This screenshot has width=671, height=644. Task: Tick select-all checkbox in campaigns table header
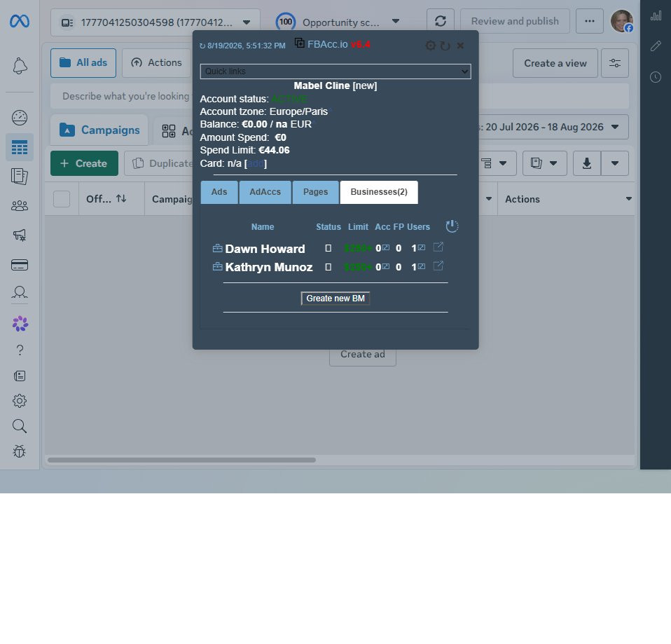pyautogui.click(x=62, y=199)
